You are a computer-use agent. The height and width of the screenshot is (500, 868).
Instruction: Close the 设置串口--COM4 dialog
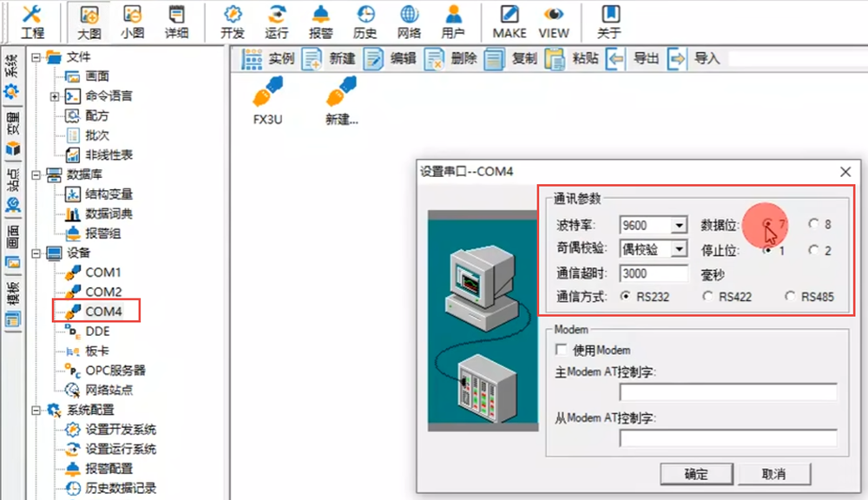[845, 172]
